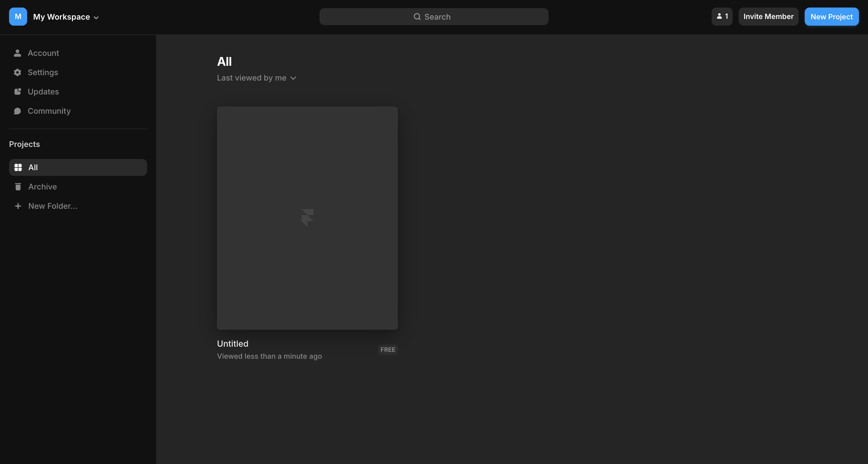868x464 pixels.
Task: Click the search magnifier icon
Action: coord(417,17)
